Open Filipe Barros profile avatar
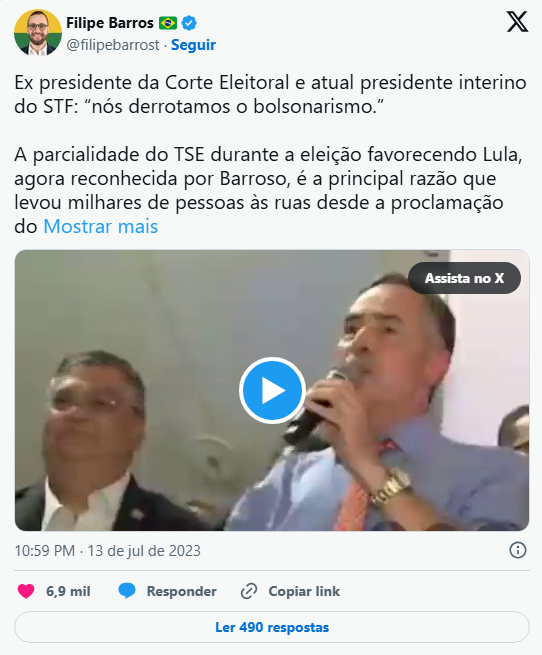542x655 pixels. point(38,32)
